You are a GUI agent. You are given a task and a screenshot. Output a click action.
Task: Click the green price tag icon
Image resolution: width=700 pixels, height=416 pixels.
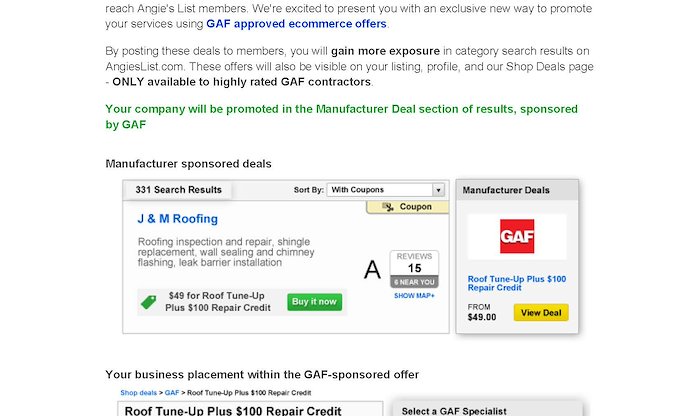point(149,302)
